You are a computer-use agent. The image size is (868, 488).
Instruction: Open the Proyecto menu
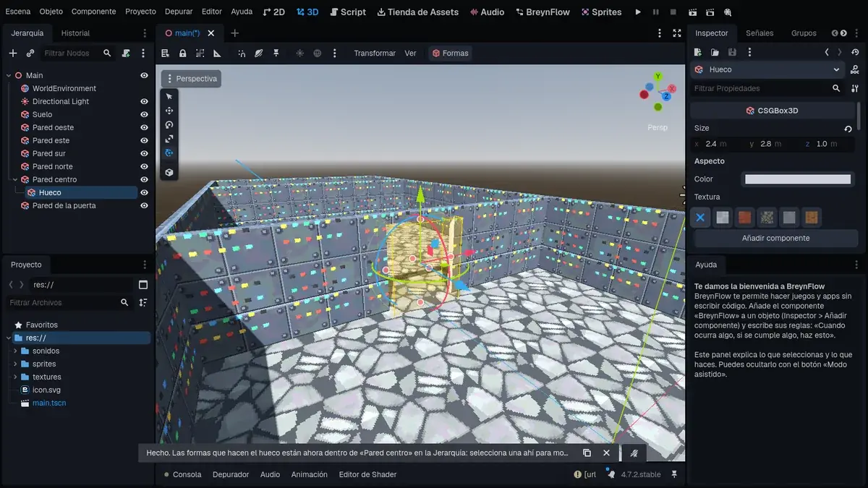pyautogui.click(x=140, y=12)
